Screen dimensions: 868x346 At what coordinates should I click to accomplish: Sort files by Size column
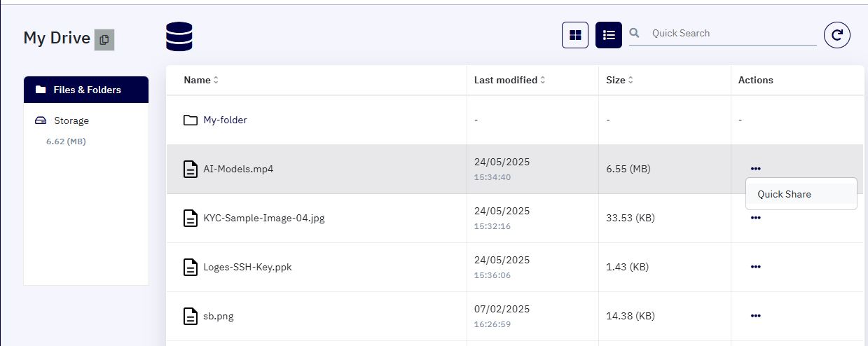pos(620,80)
